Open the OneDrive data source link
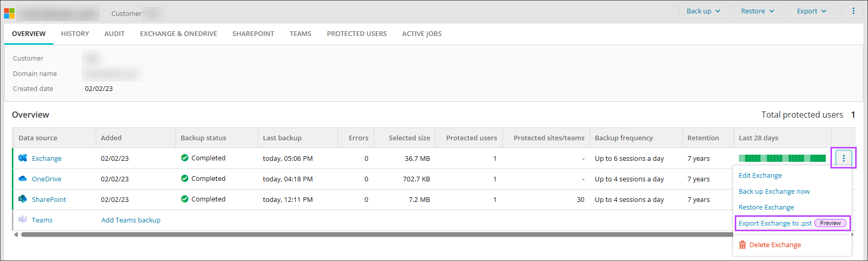 [x=46, y=179]
